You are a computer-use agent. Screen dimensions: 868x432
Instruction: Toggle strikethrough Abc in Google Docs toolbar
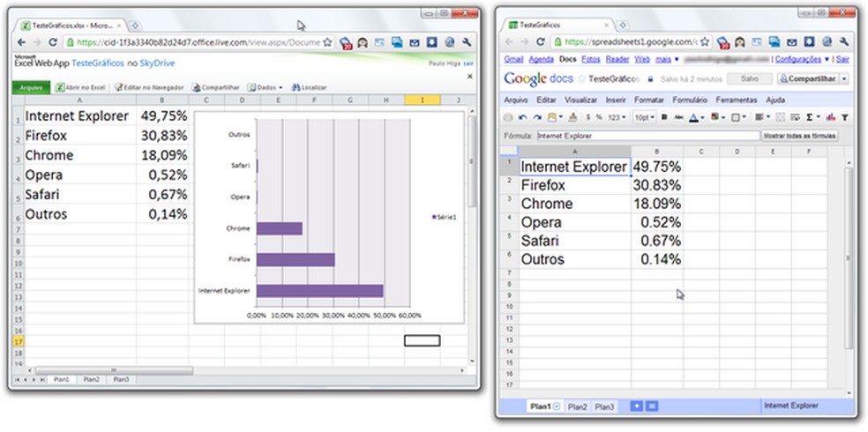(678, 117)
